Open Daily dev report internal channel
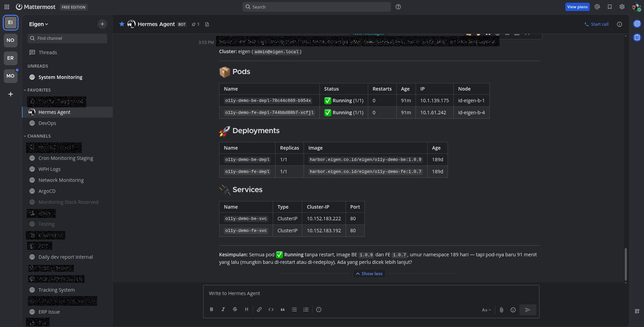 67,257
